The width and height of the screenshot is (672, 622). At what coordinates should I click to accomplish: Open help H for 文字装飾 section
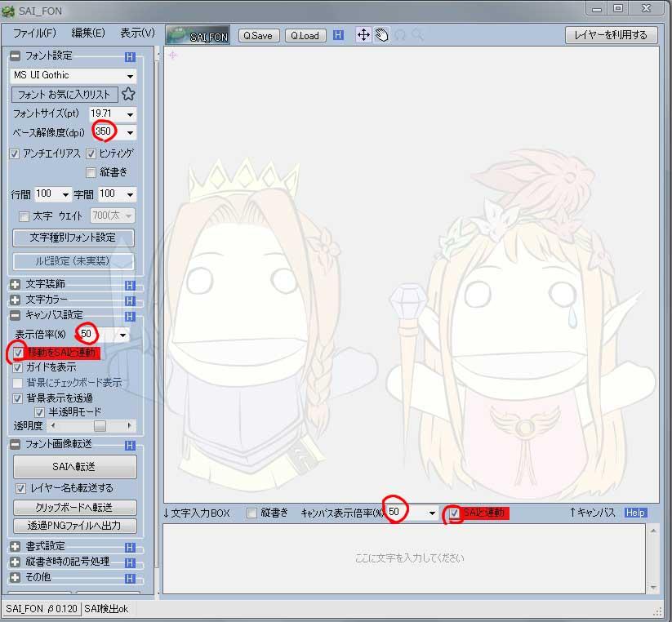131,286
